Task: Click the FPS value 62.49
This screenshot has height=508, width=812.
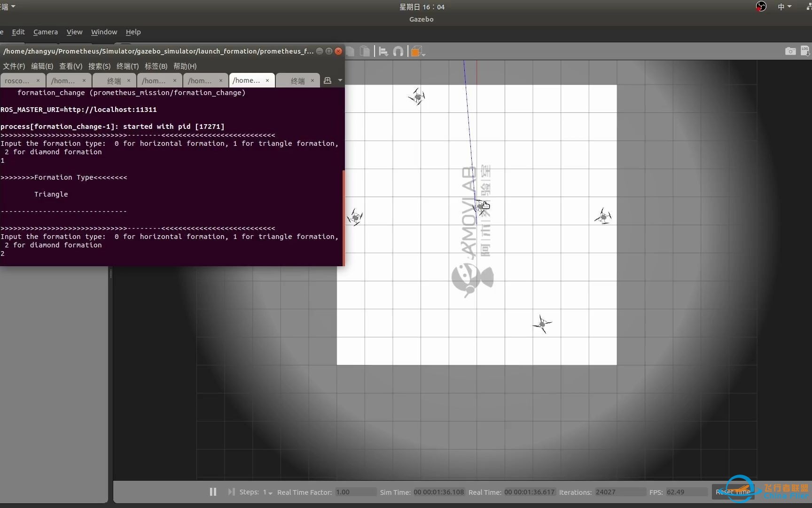Action: tap(687, 492)
